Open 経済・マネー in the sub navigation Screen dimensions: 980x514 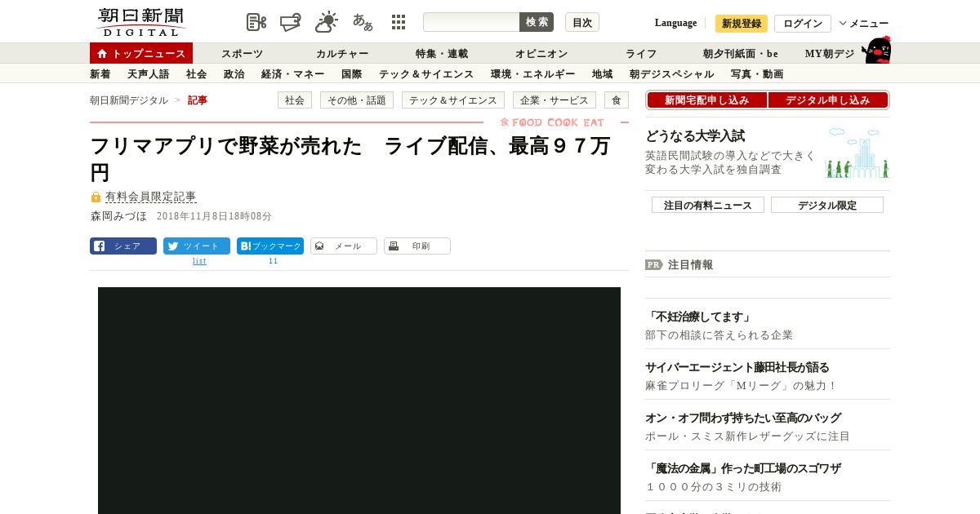(293, 74)
